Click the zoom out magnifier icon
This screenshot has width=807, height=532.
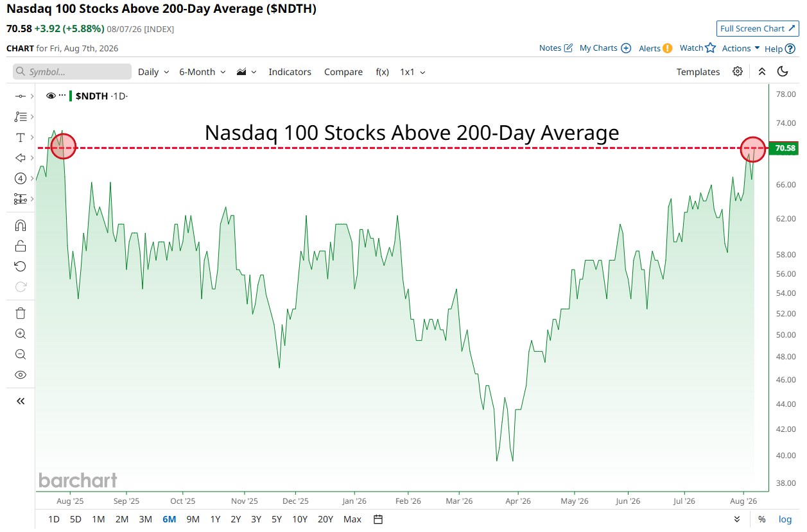[21, 354]
